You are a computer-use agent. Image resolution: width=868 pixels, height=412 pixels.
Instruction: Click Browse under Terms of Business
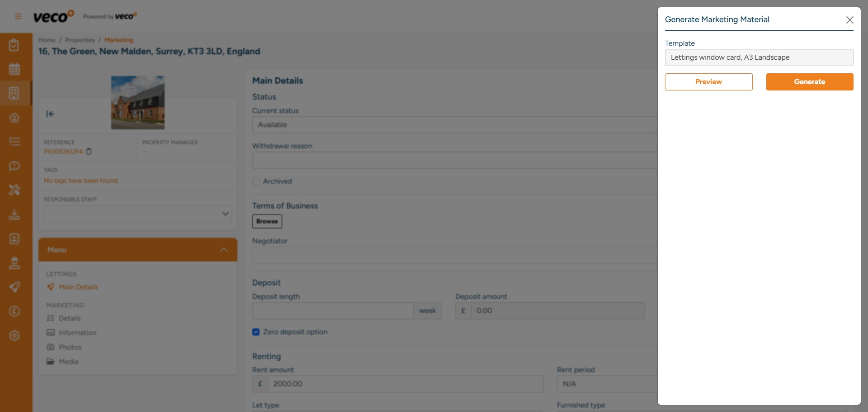267,221
